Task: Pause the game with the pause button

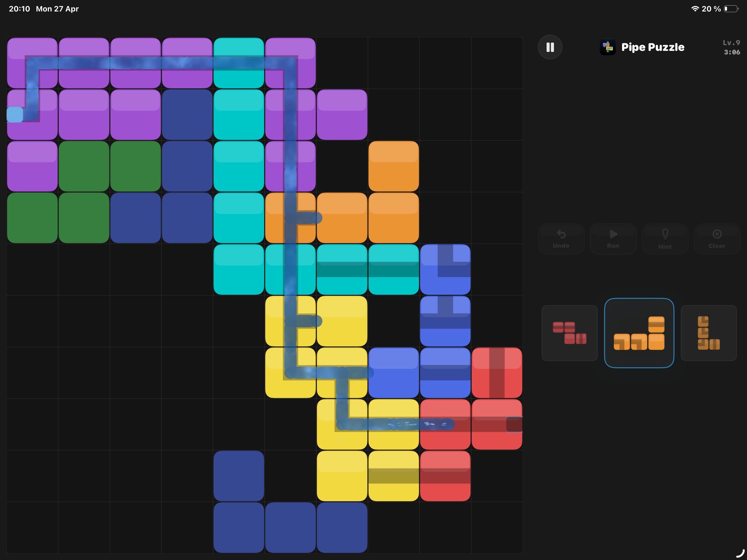Action: (x=550, y=47)
